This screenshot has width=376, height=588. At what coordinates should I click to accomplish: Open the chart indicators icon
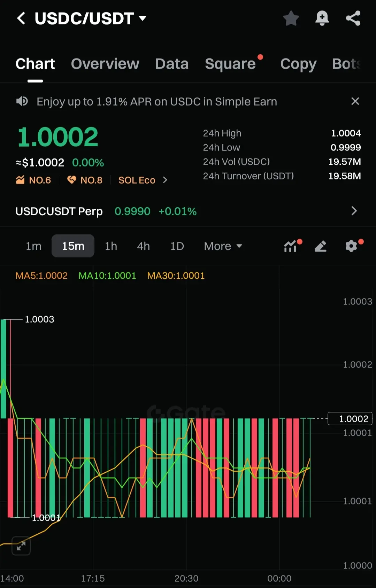[290, 246]
